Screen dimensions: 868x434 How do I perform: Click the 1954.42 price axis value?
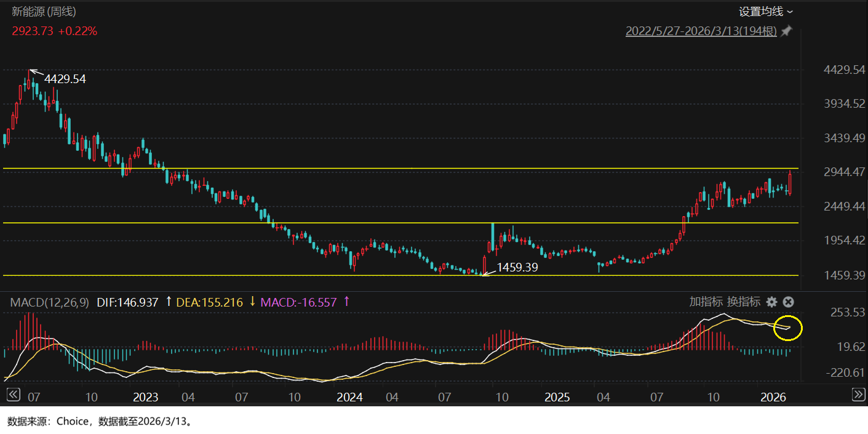844,241
